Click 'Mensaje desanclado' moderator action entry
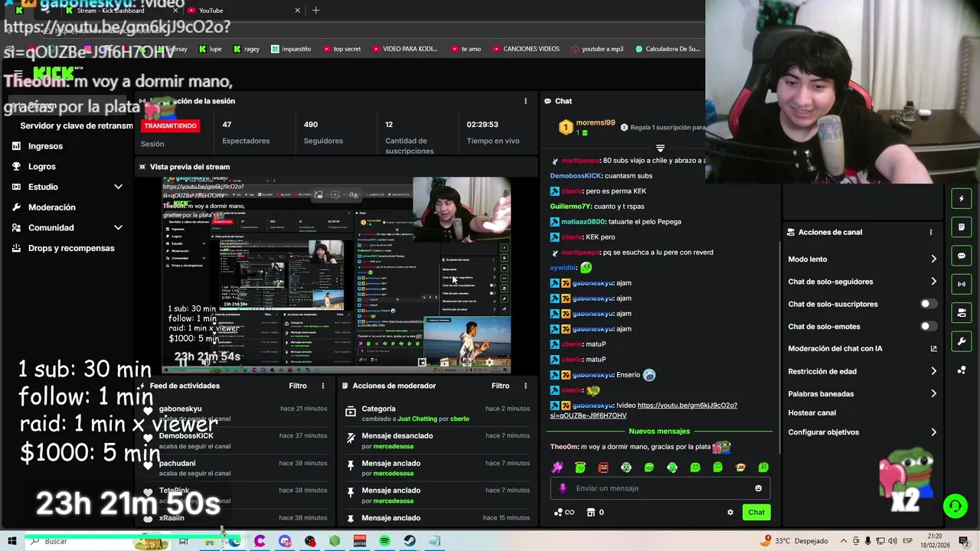 397,435
